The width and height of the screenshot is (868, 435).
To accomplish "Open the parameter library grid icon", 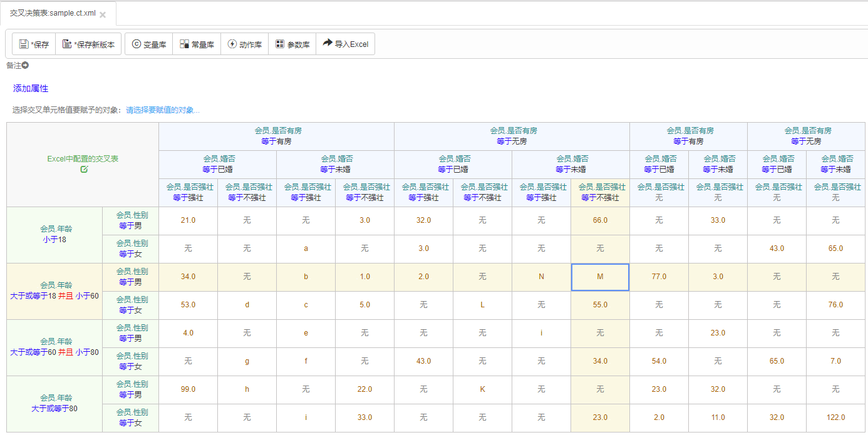I will [x=280, y=44].
